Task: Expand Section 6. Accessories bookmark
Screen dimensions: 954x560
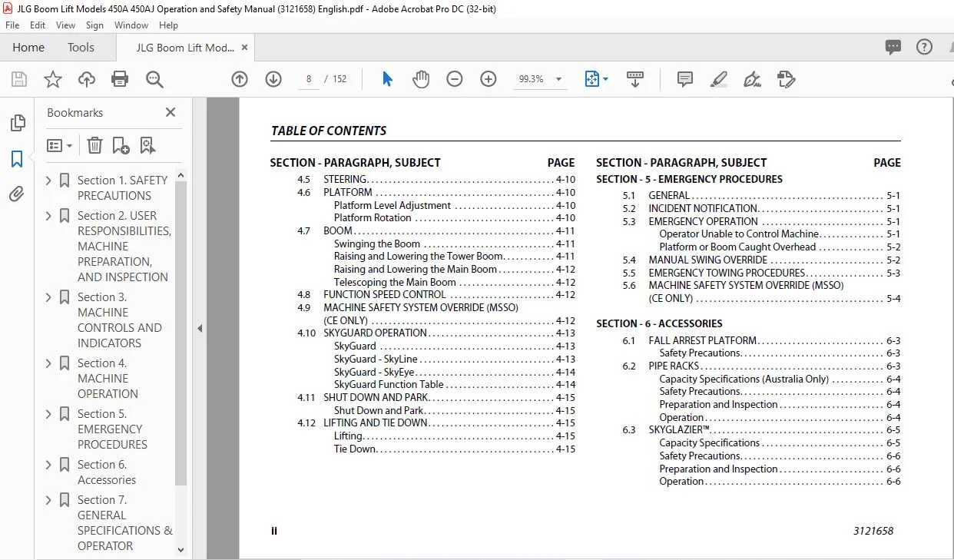Action: [49, 465]
